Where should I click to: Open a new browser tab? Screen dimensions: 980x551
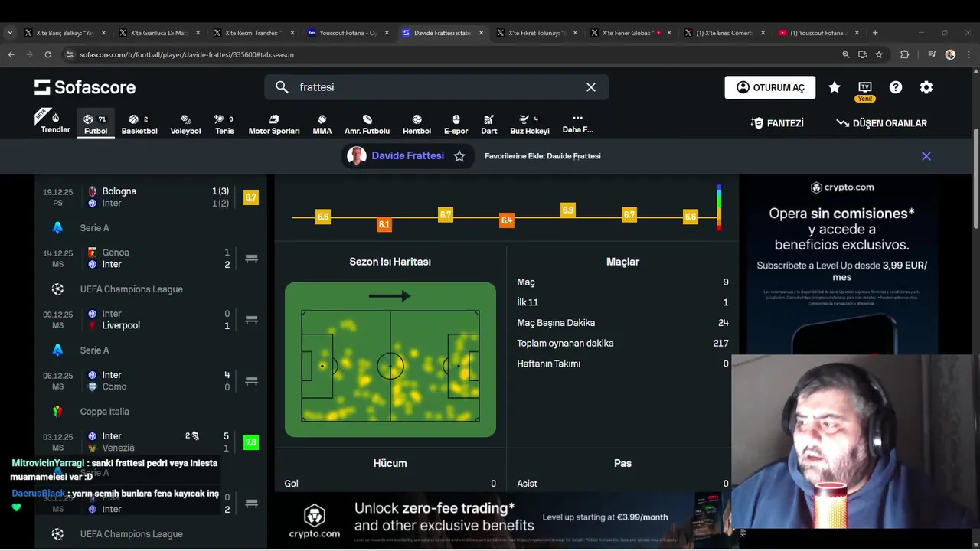[875, 33]
